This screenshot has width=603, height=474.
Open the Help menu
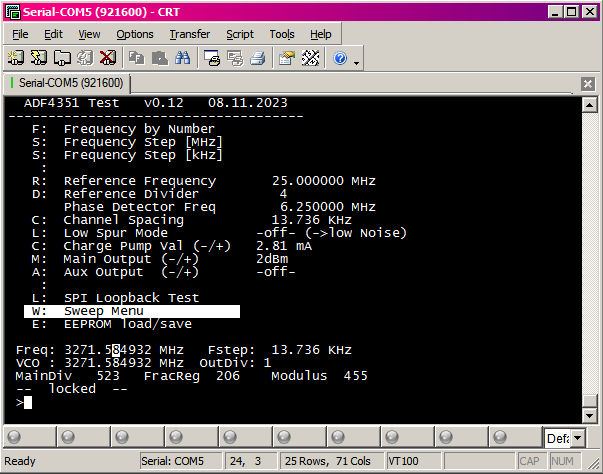point(320,34)
